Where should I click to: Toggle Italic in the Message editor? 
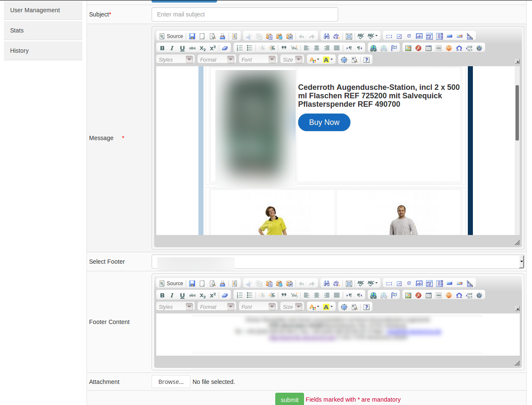coord(172,48)
